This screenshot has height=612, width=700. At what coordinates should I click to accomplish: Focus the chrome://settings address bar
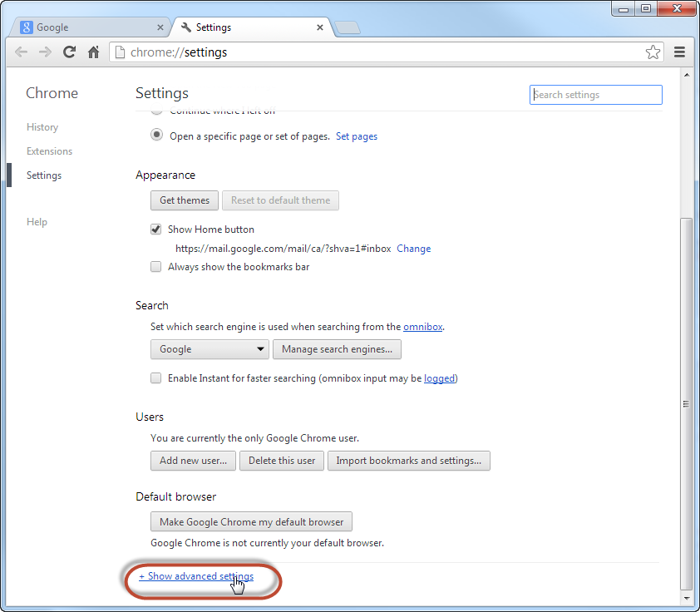[x=386, y=52]
